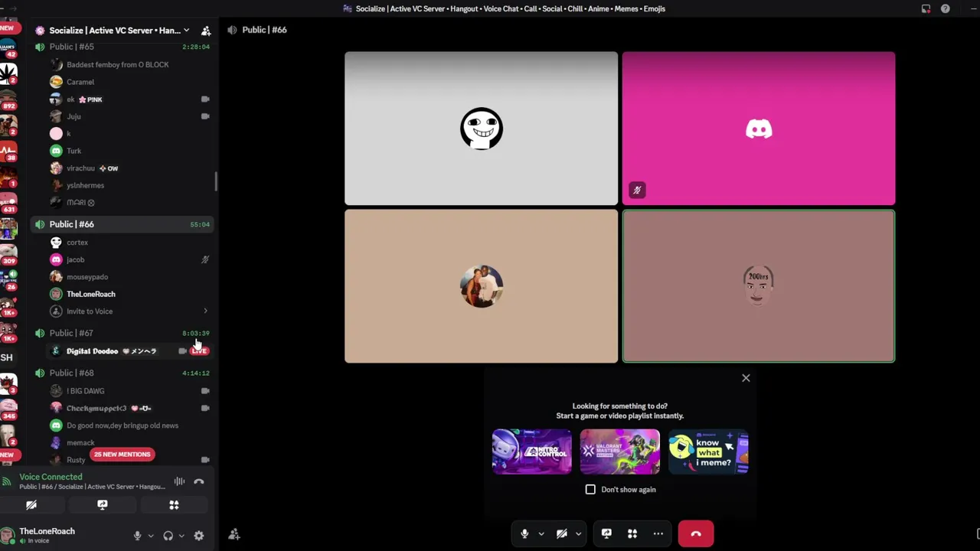
Task: Disconnect via Voice Connected panel phone icon
Action: point(199,481)
